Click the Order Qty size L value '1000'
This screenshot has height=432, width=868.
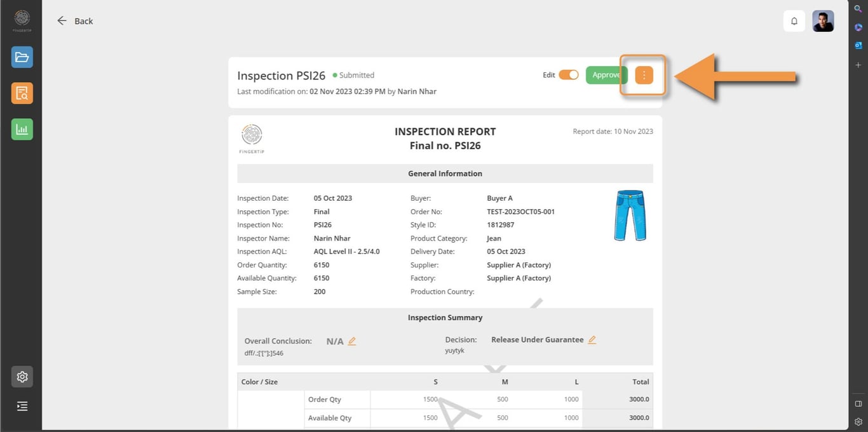(571, 400)
